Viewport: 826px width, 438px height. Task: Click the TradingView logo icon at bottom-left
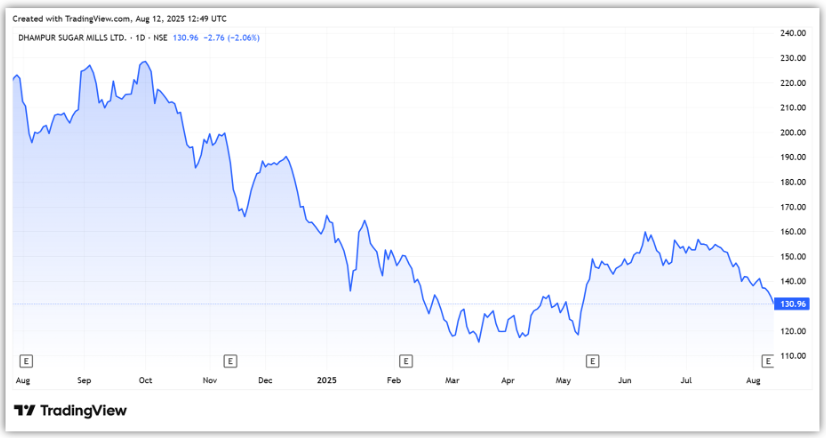pos(25,411)
